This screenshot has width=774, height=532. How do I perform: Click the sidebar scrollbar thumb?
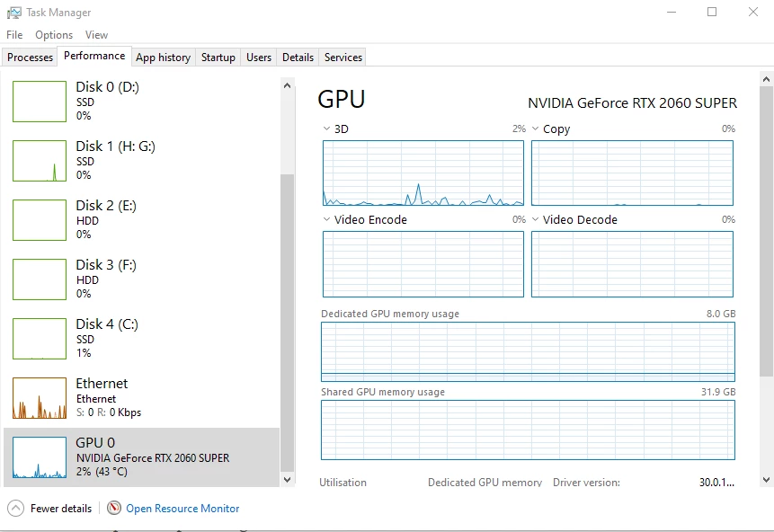click(x=288, y=323)
